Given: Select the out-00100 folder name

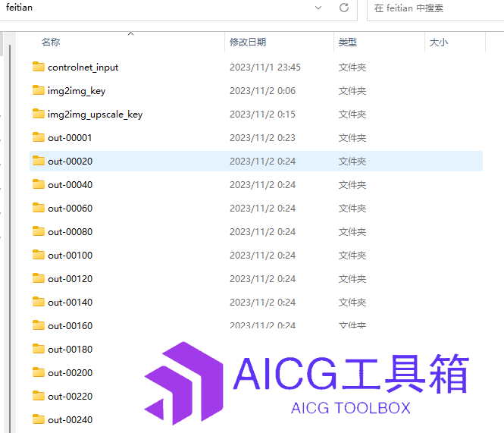Looking at the screenshot, I should pos(70,255).
